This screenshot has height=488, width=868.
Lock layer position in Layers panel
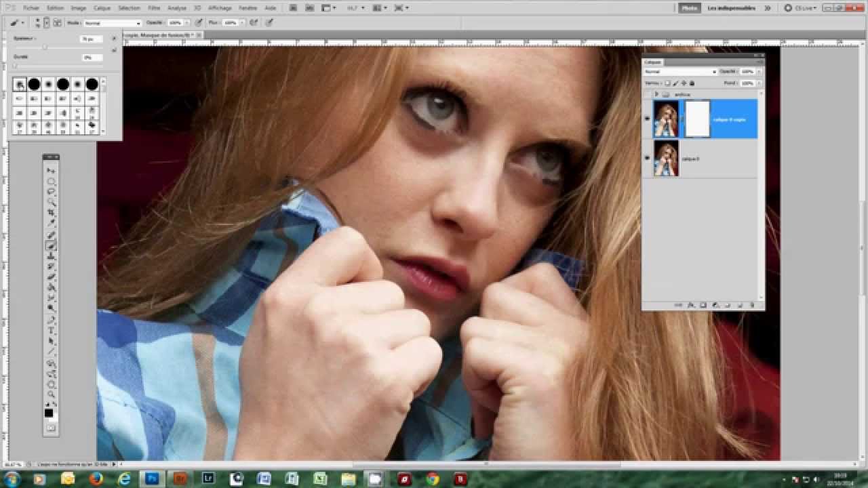(682, 83)
